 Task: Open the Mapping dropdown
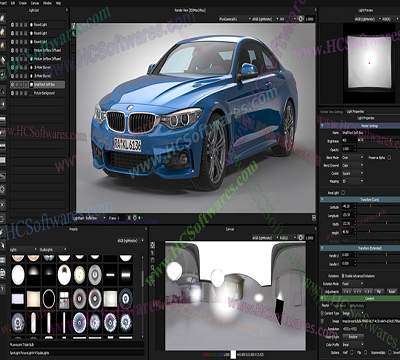[353, 181]
